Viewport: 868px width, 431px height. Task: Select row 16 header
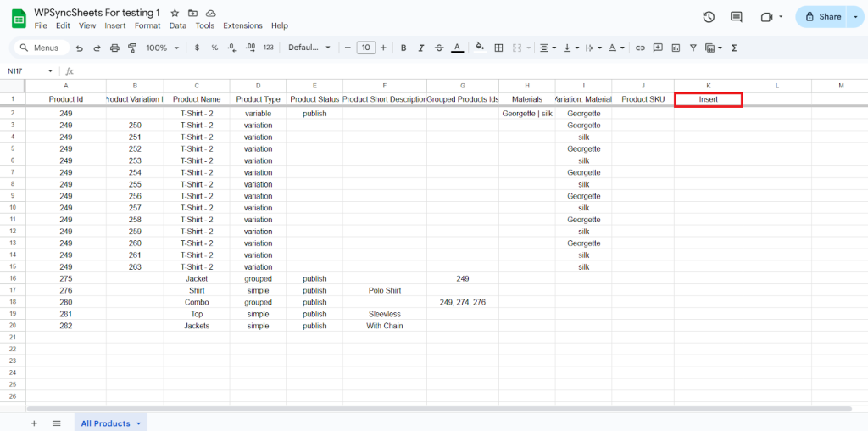[13, 278]
